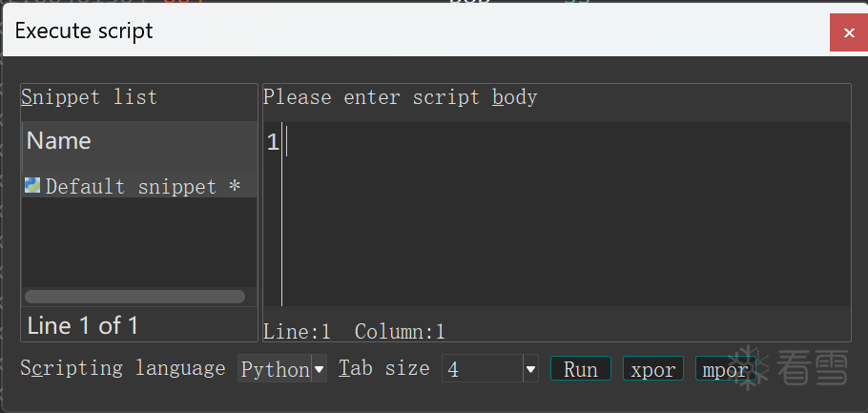Close the Execute script dialog

[848, 33]
